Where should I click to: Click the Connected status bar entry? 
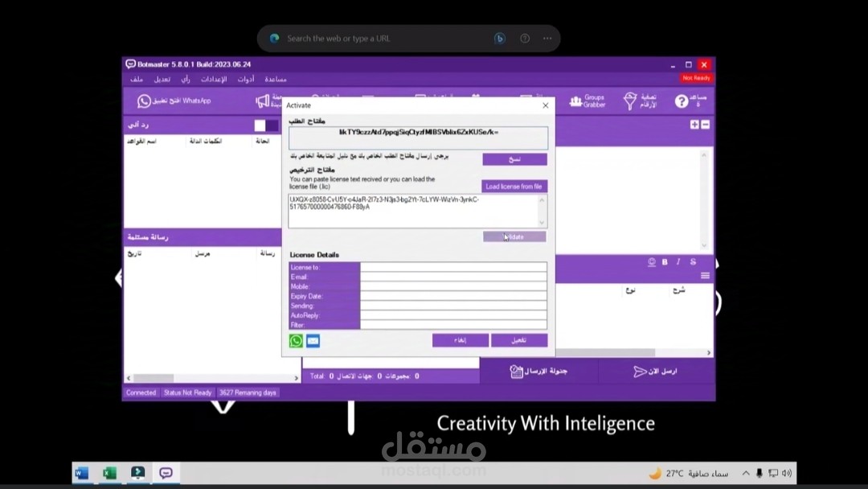[x=141, y=392]
